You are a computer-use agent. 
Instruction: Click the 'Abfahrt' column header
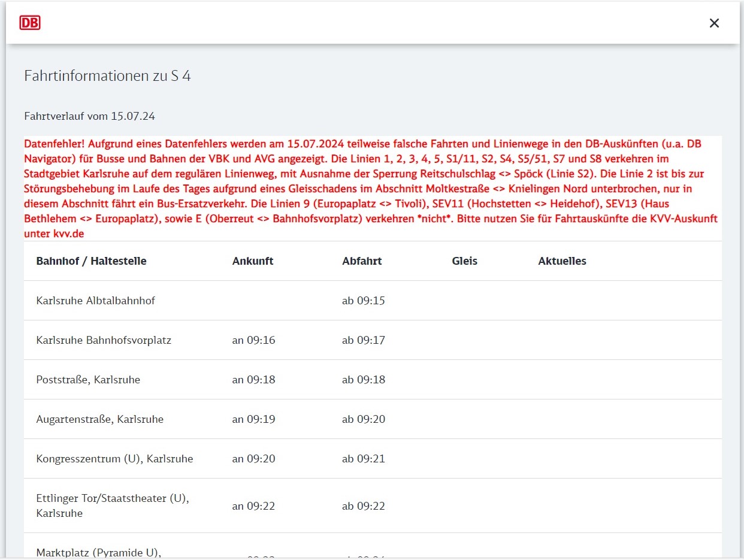(x=362, y=261)
